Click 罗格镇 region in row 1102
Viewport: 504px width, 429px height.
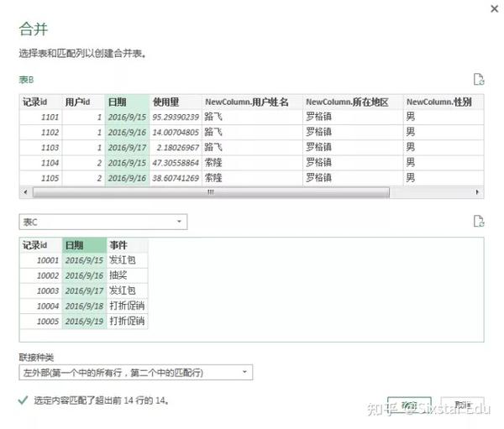(x=353, y=133)
